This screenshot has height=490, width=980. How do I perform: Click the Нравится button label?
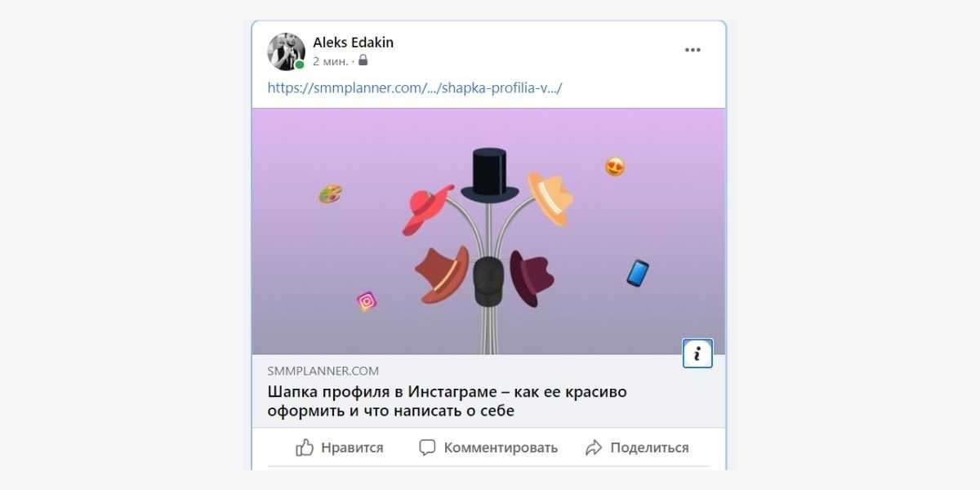[352, 448]
